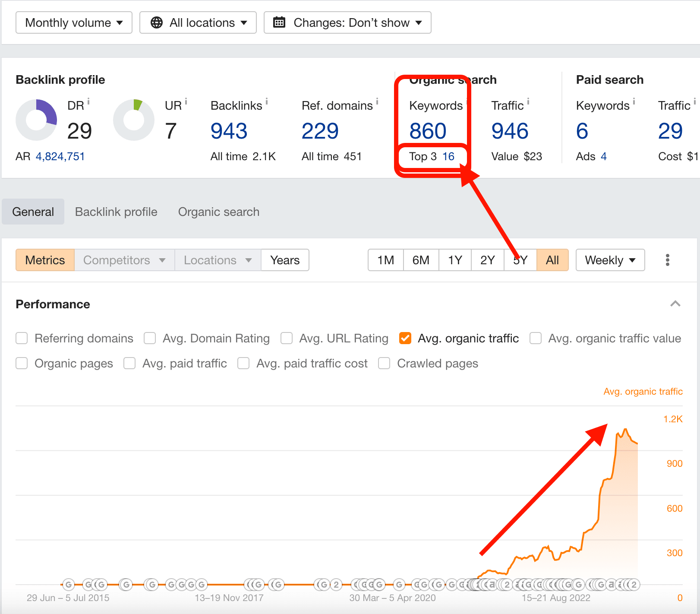Open the organic Traffic value 946
Image resolution: width=700 pixels, height=614 pixels.
510,131
